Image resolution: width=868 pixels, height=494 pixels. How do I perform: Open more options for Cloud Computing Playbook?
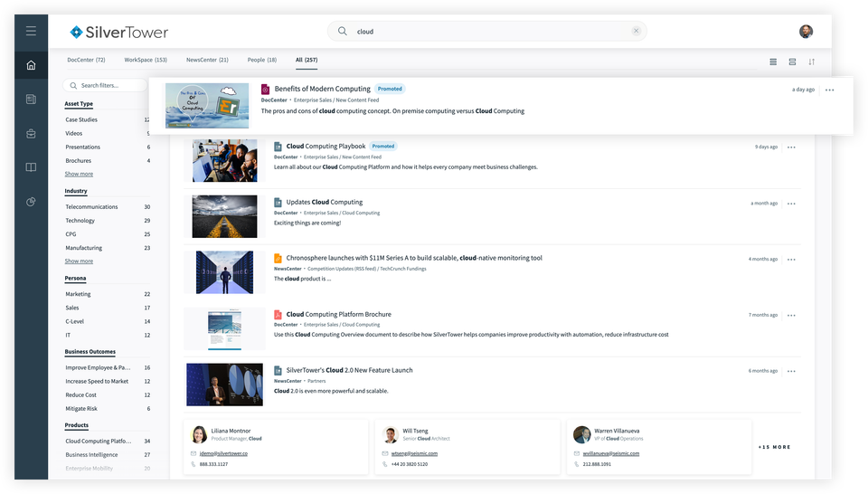coord(791,147)
